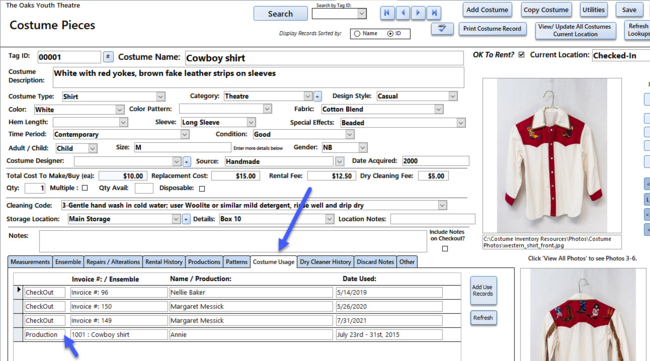
Task: Open Fabric dropdown showing Cotton Blend
Action: pos(439,109)
